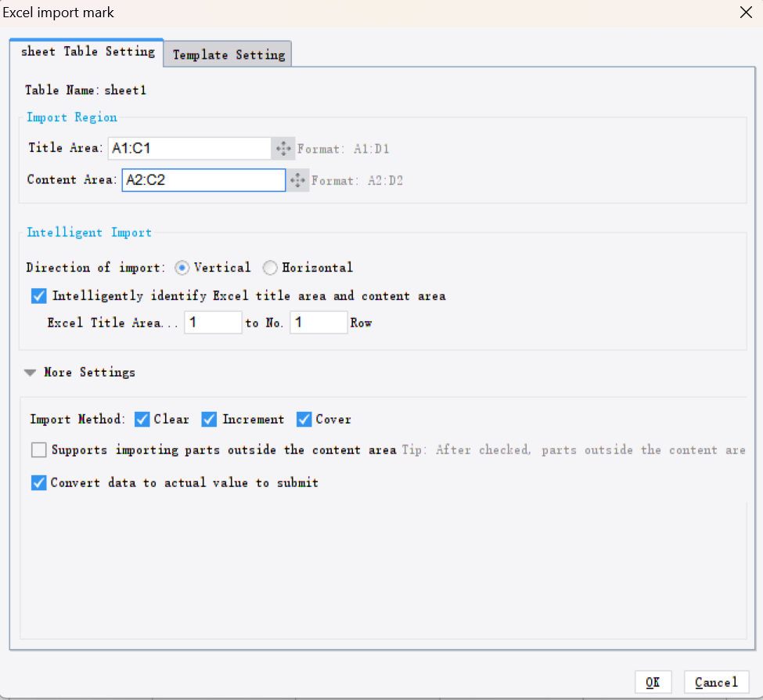Screen dimensions: 763x700
Task: Click the crosshair picker beside Content Area
Action: pyautogui.click(x=297, y=179)
